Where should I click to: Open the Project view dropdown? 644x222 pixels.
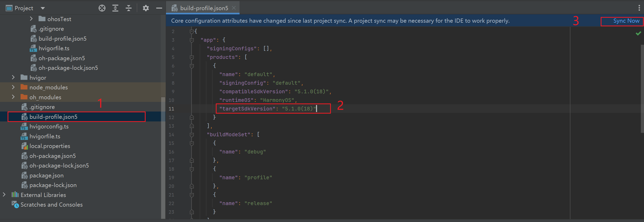(x=43, y=8)
